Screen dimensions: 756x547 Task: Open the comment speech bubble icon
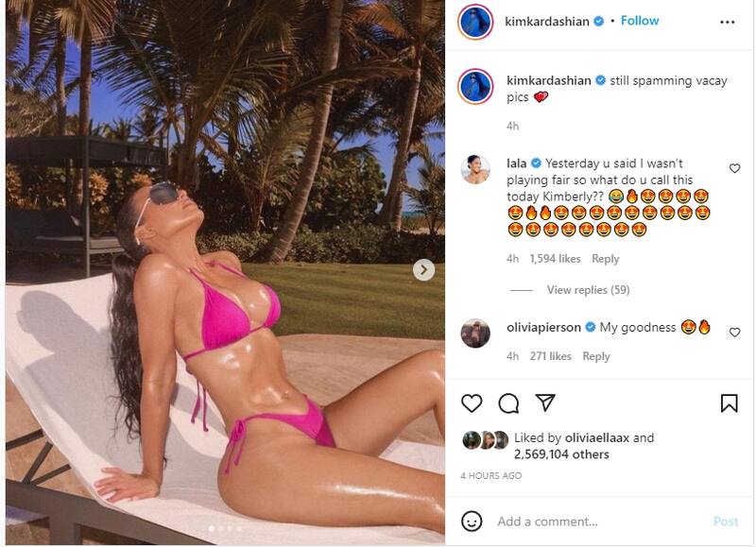(x=508, y=403)
